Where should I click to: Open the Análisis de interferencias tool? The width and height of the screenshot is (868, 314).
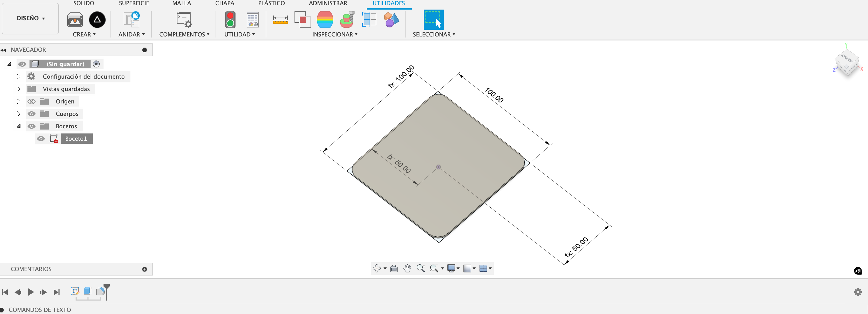[x=302, y=20]
